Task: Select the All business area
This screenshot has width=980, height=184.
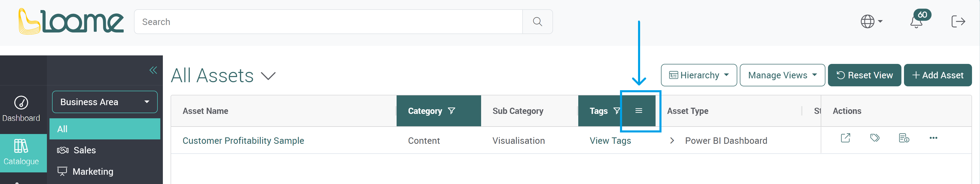Action: [x=105, y=129]
